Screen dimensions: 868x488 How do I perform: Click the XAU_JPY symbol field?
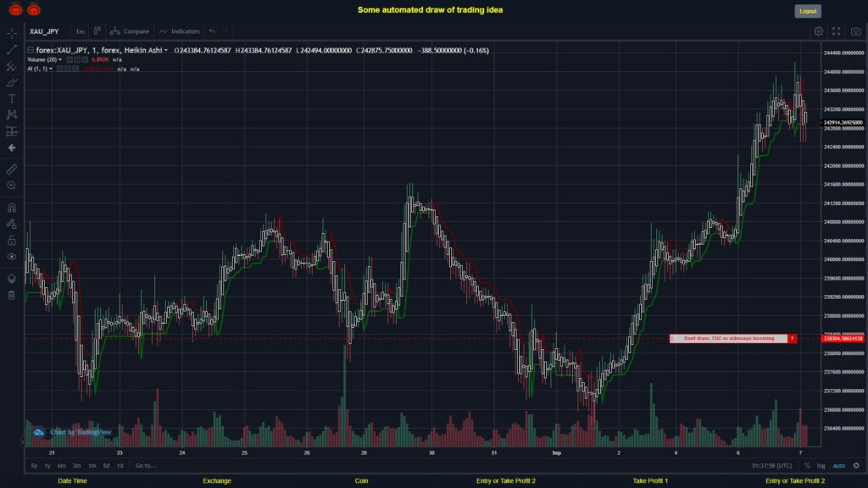(x=44, y=31)
